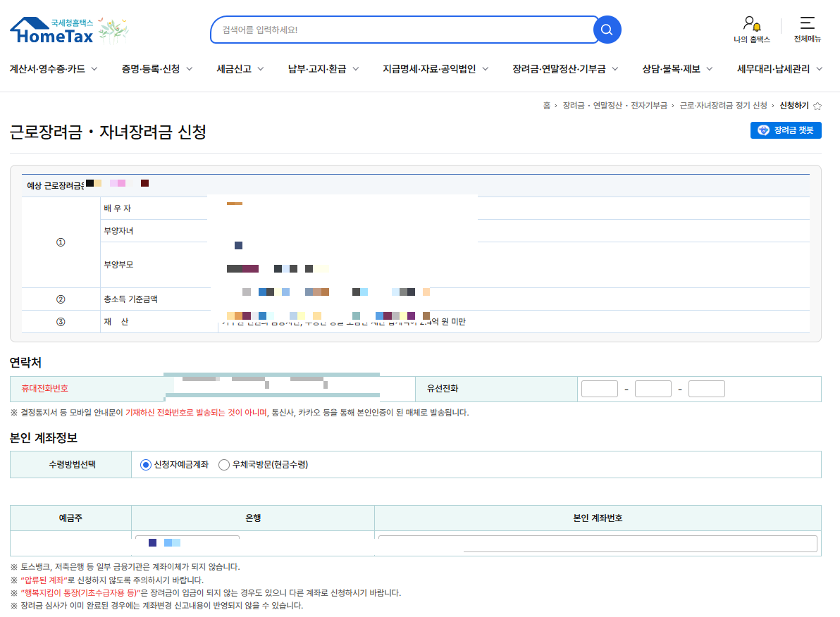Click the 휴대전화번호 label
This screenshot has width=840, height=617.
point(44,389)
